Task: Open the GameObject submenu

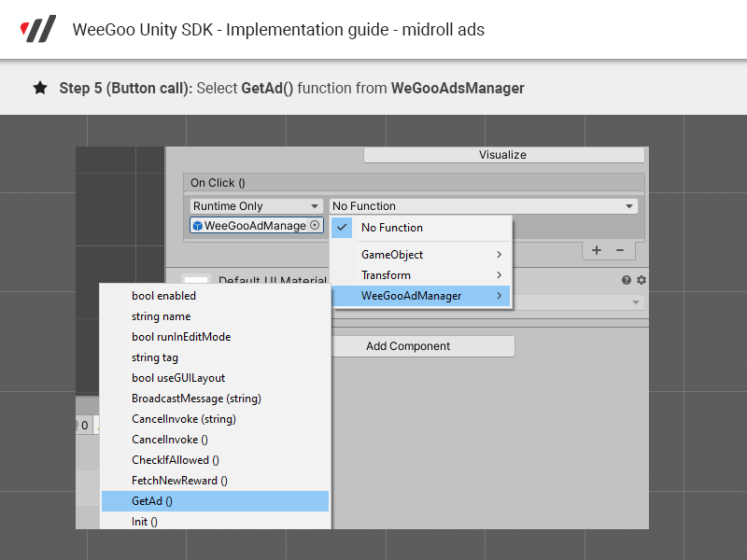Action: click(x=421, y=255)
